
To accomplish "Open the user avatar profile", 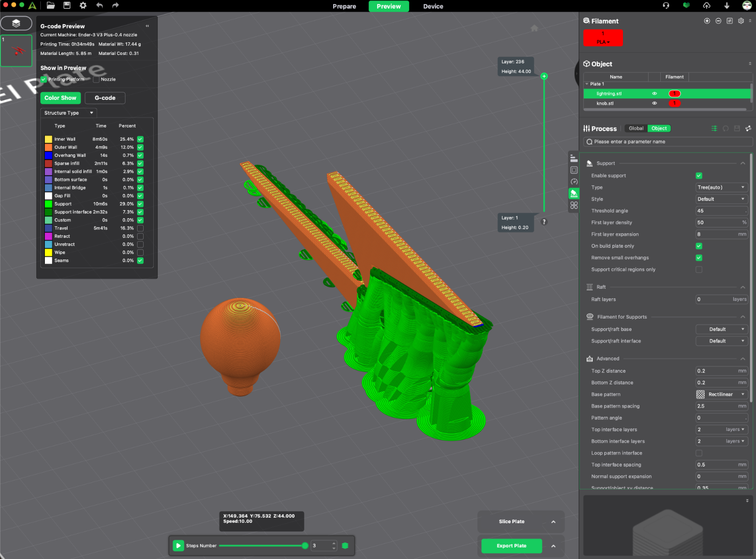I will click(x=747, y=6).
